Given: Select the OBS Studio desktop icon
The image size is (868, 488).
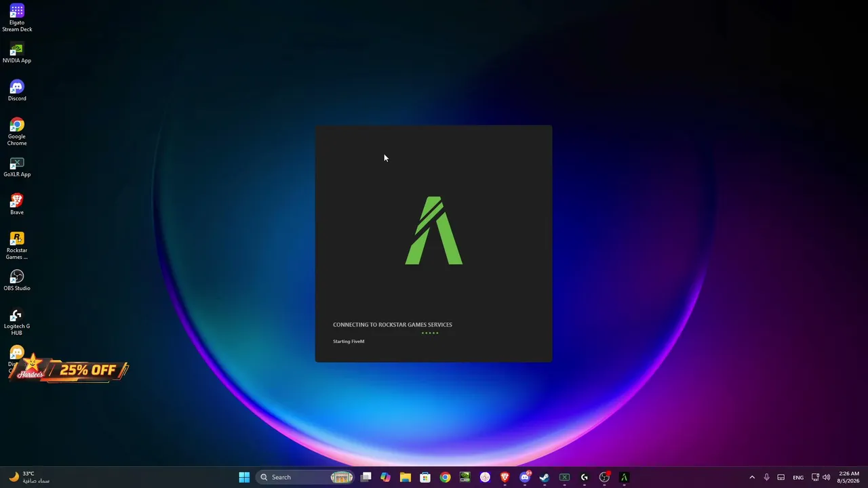Looking at the screenshot, I should point(17,281).
